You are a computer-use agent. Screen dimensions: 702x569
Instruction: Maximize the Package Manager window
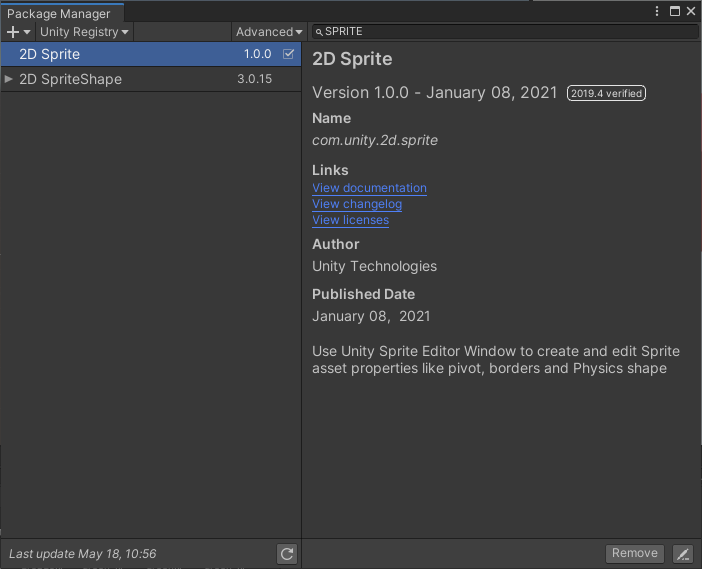675,11
